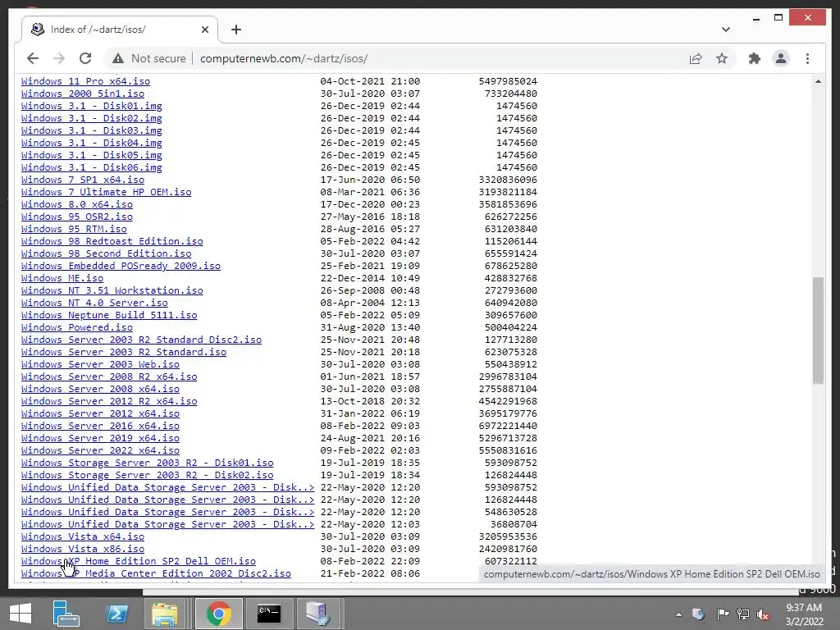840x630 pixels.
Task: Download Windows Server 2008 R2 x64.iso
Action: click(109, 377)
